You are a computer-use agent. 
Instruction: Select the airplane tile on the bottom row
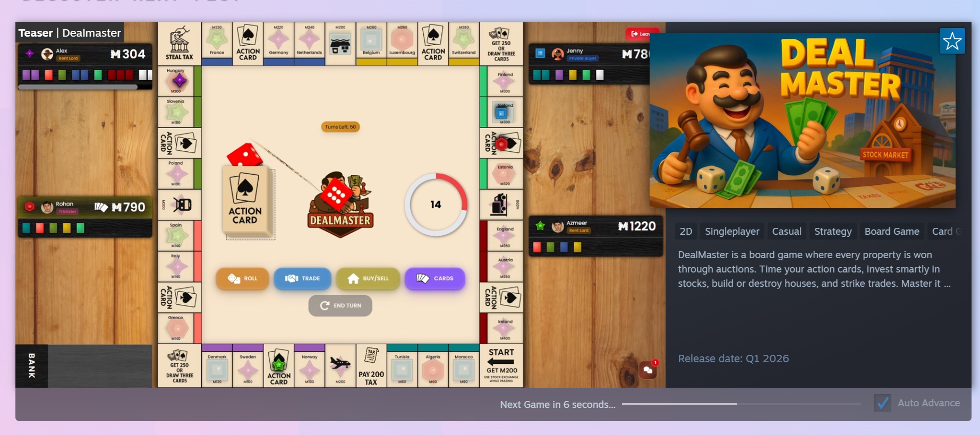pyautogui.click(x=340, y=366)
